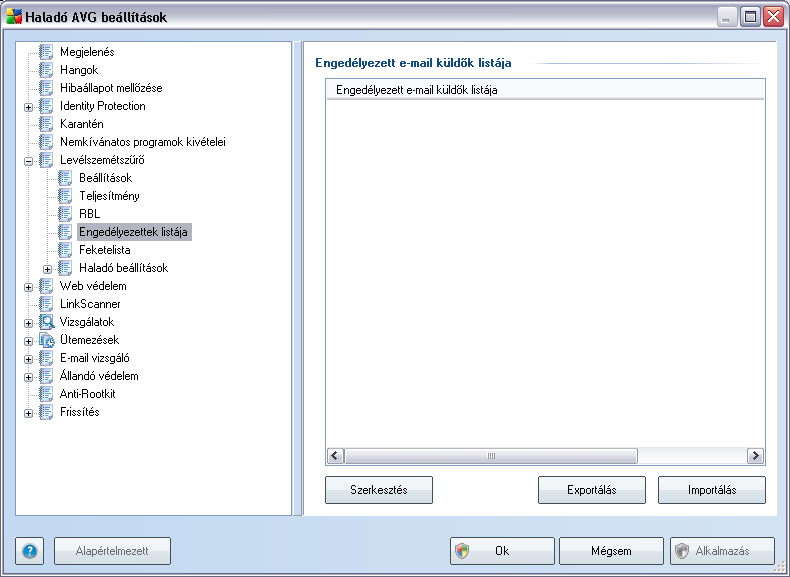Expand the Frissítés node
Screen dimensions: 790x577
click(x=28, y=413)
